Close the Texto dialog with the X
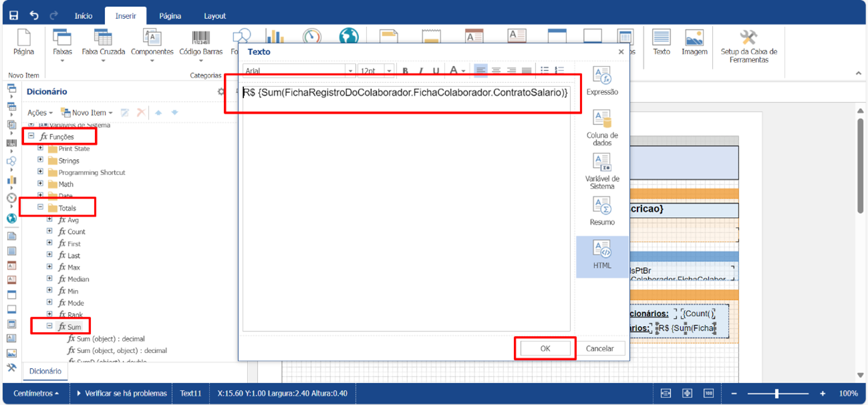868x405 pixels. [x=621, y=51]
